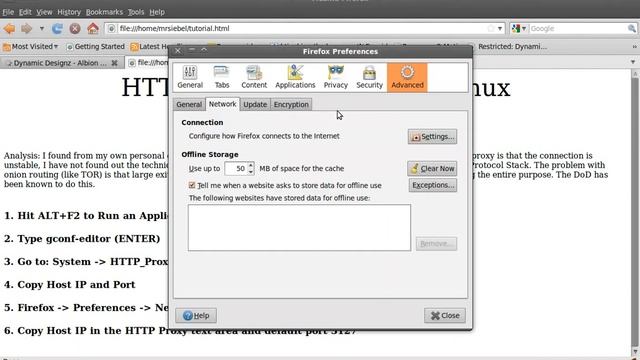Open offline storage Exceptions... button
This screenshot has height=360, width=640.
click(433, 185)
